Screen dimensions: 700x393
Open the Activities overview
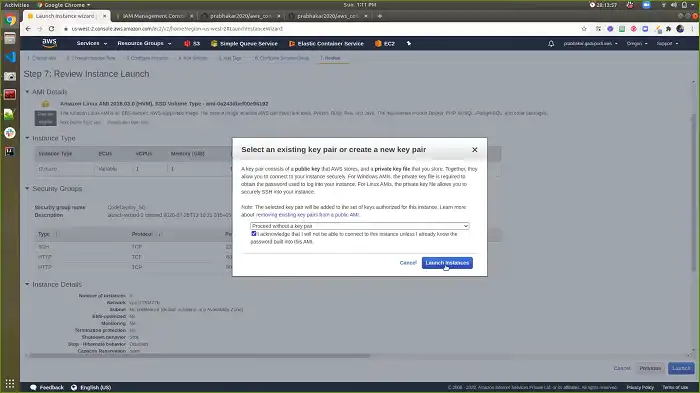(x=17, y=5)
